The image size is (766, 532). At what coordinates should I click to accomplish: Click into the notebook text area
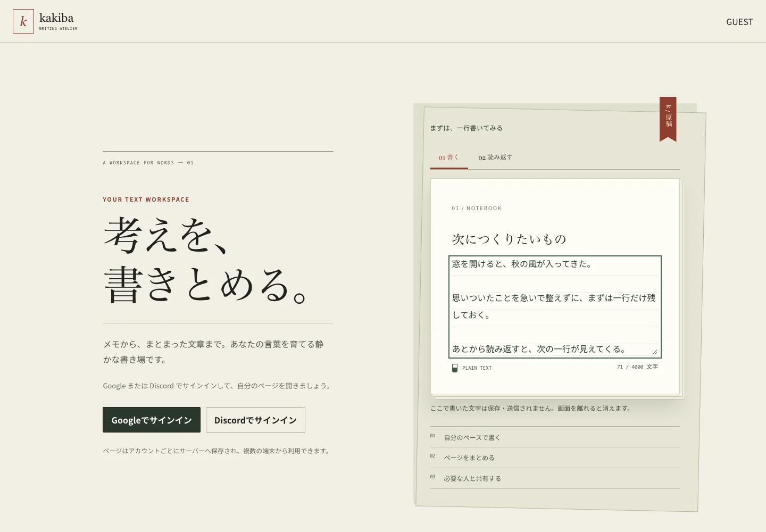coord(555,306)
